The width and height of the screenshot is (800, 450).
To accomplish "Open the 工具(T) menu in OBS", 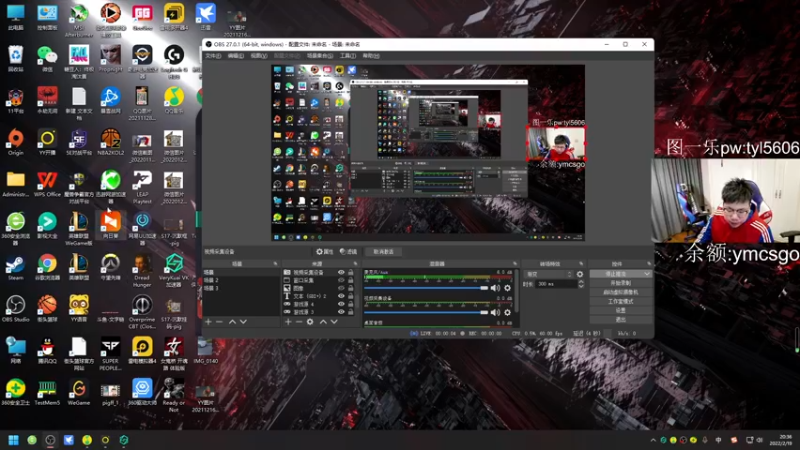I will pyautogui.click(x=348, y=56).
